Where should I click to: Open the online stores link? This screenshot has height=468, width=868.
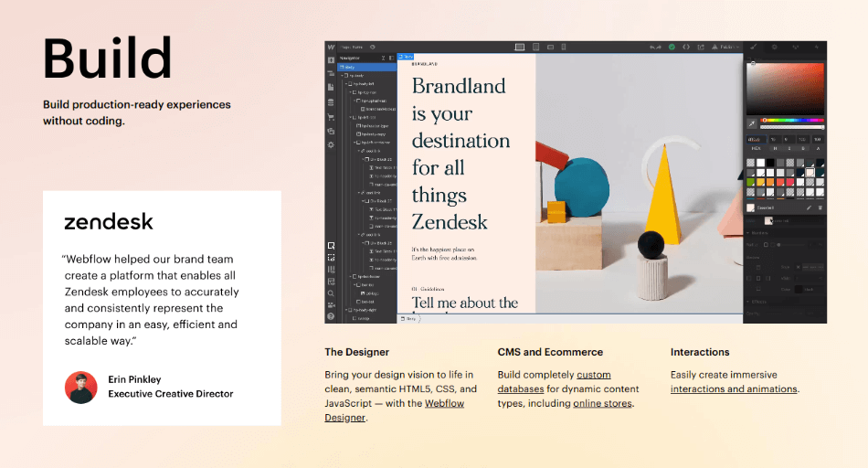point(602,403)
